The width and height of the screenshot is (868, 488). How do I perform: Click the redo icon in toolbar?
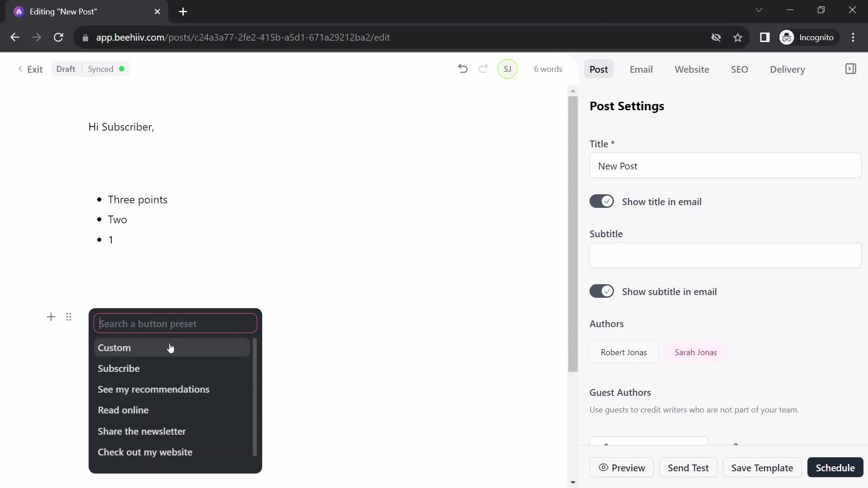click(483, 69)
